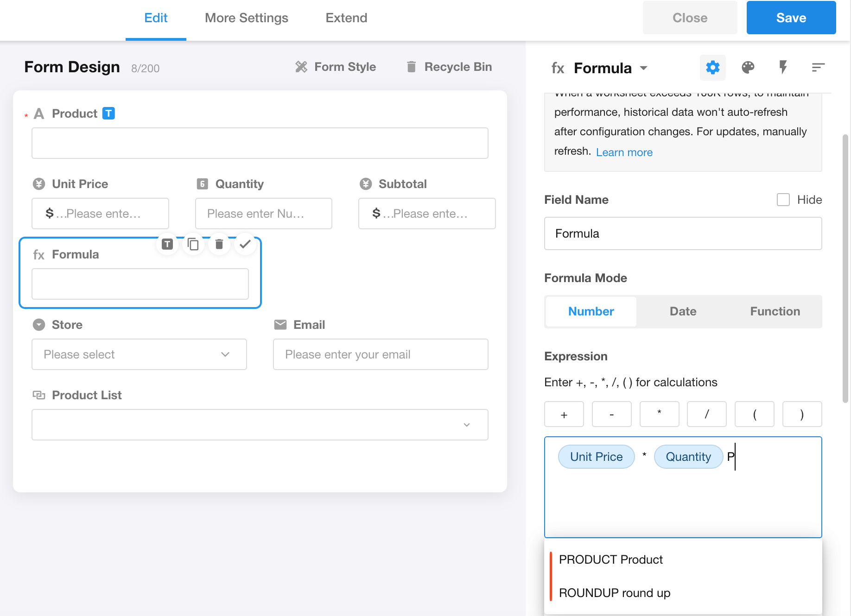
Task: Expand the Product List dropdown
Action: coord(260,425)
